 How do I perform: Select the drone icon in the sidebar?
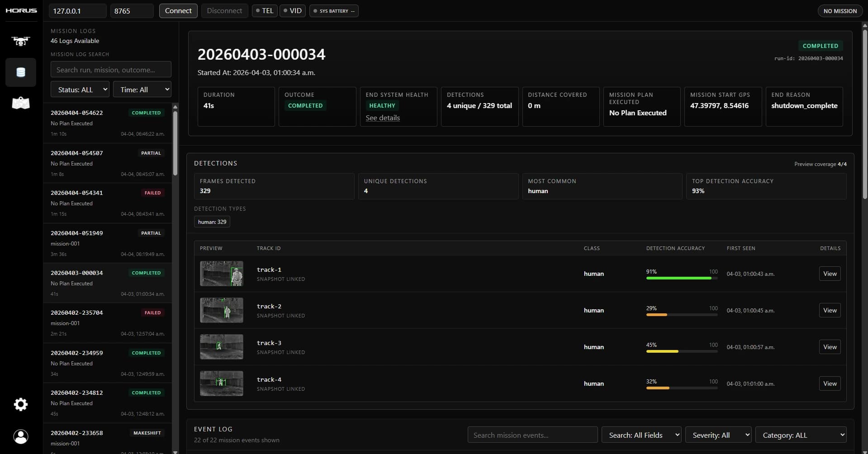20,41
